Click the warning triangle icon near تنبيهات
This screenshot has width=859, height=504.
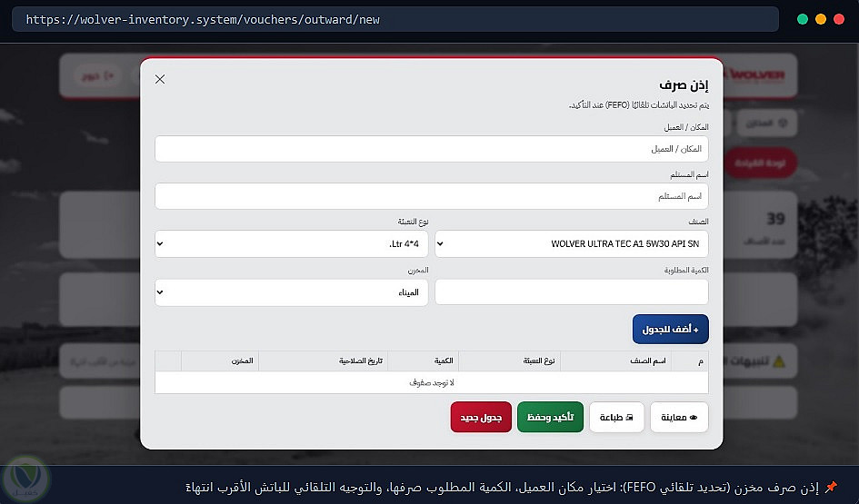point(778,361)
